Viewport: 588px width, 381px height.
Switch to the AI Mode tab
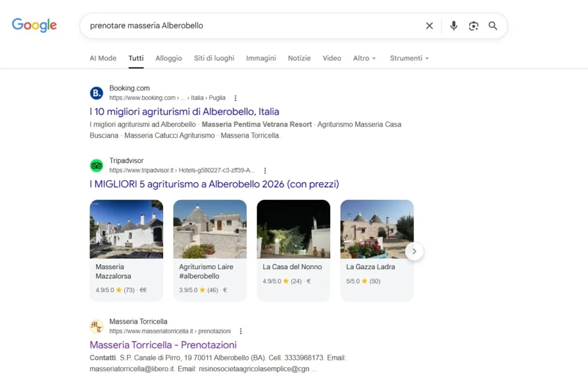pos(103,58)
